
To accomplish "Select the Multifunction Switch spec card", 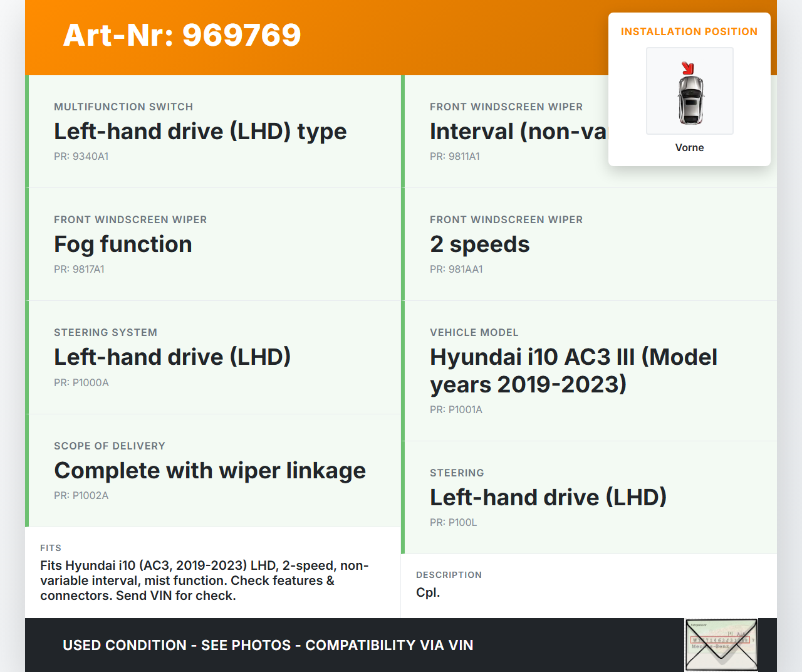I will tap(213, 132).
